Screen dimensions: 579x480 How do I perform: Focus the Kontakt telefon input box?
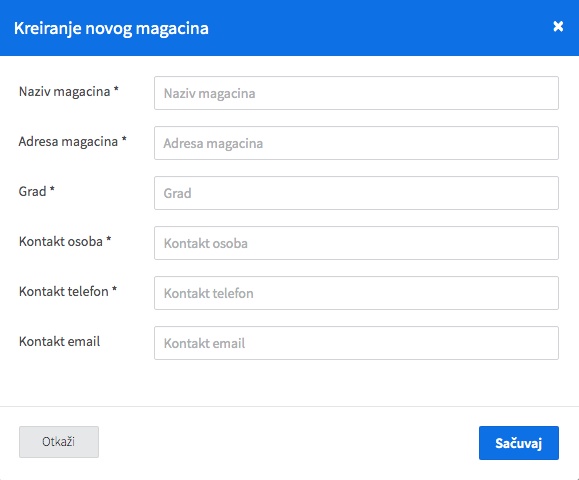(x=356, y=293)
